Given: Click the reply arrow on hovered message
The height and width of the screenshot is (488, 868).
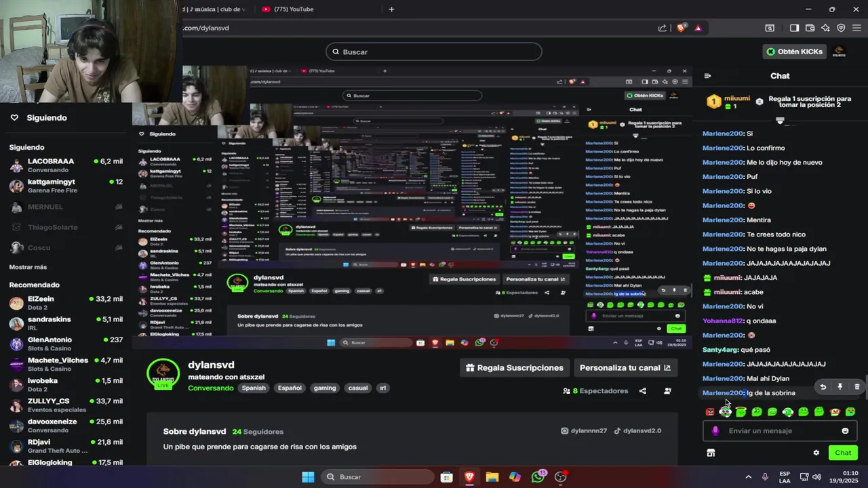Looking at the screenshot, I should tap(823, 387).
